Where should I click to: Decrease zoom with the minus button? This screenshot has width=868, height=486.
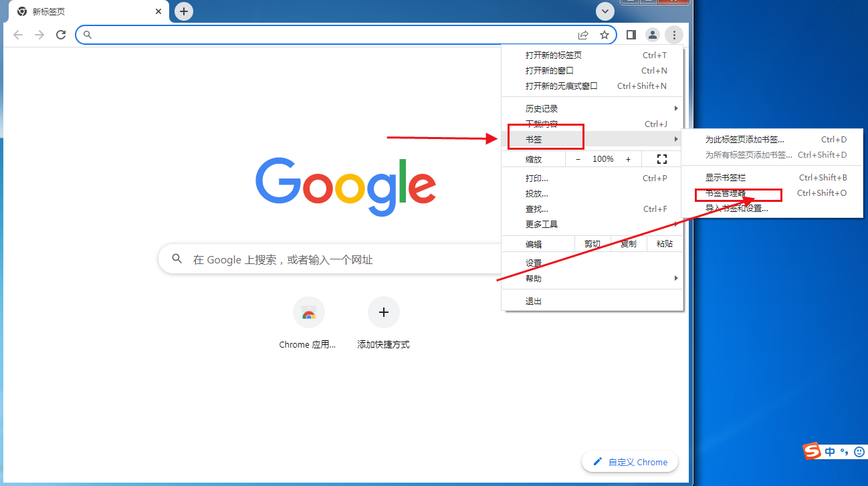[x=578, y=159]
